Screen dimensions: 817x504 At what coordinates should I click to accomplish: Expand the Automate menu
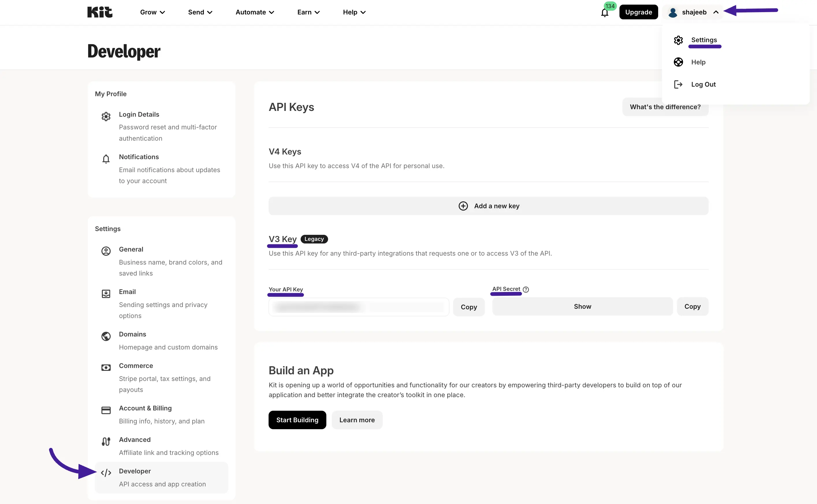[x=255, y=12]
